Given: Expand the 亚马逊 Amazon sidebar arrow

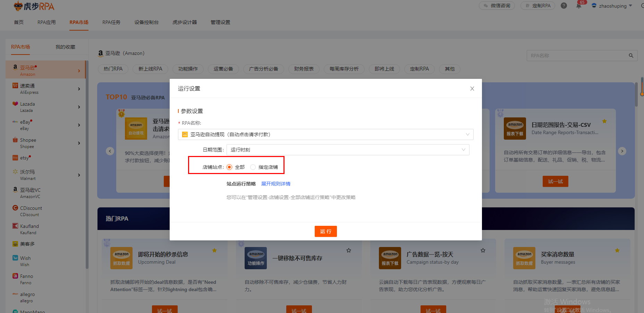Looking at the screenshot, I should click(79, 71).
